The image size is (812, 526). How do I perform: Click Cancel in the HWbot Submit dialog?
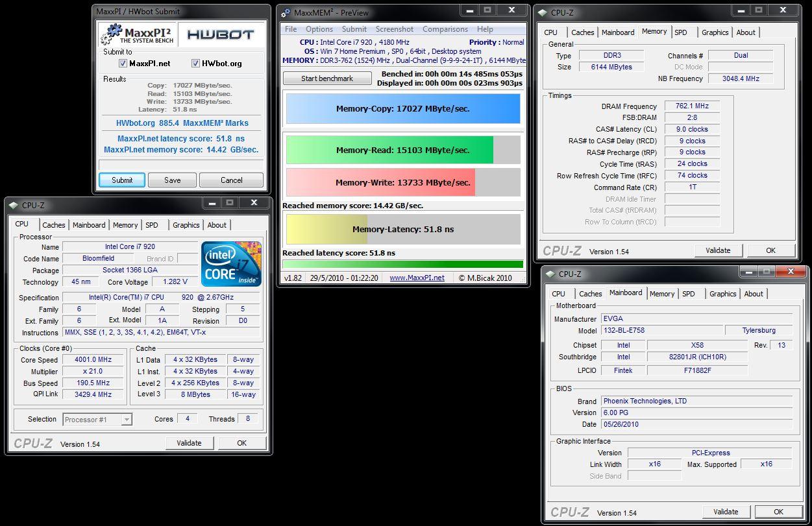pyautogui.click(x=232, y=180)
